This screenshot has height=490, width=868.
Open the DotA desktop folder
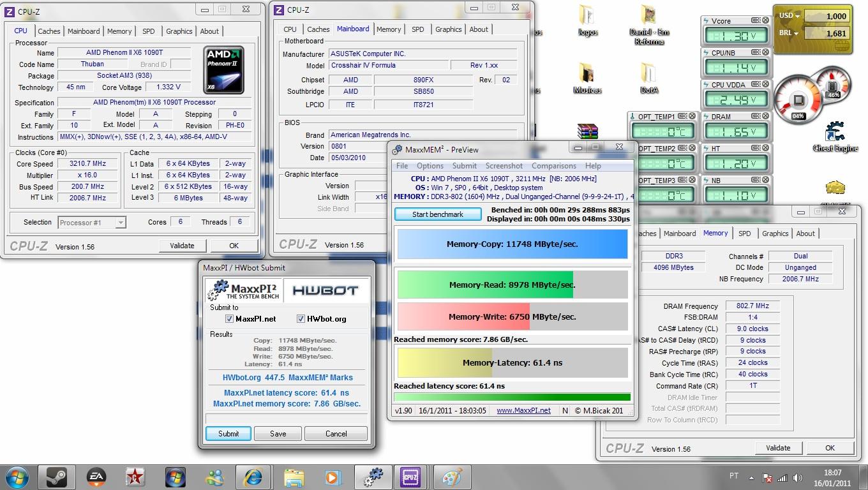648,78
